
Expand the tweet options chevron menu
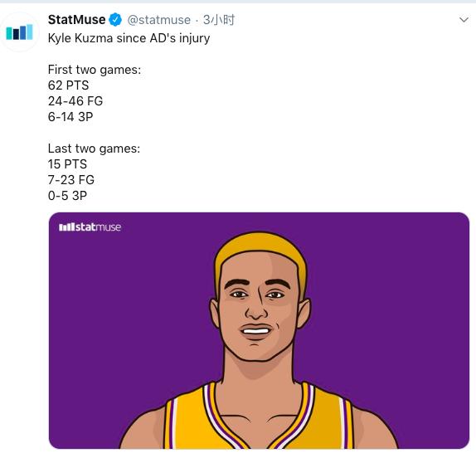coord(464,20)
